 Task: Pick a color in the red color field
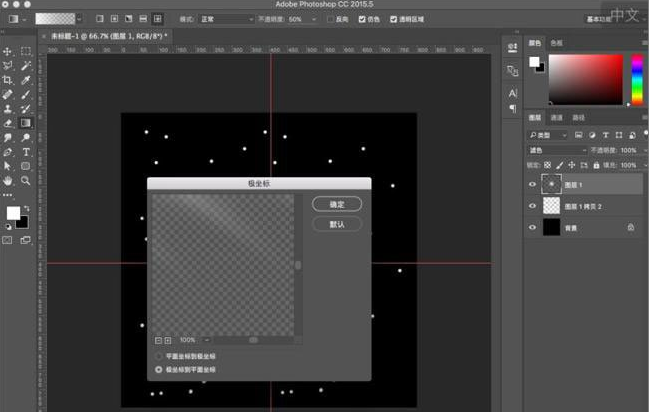point(586,79)
